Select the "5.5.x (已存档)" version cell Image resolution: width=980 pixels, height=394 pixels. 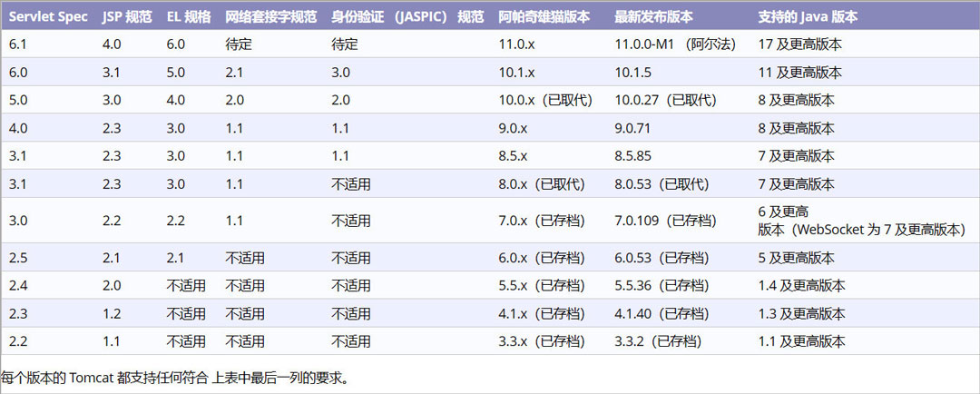[541, 285]
